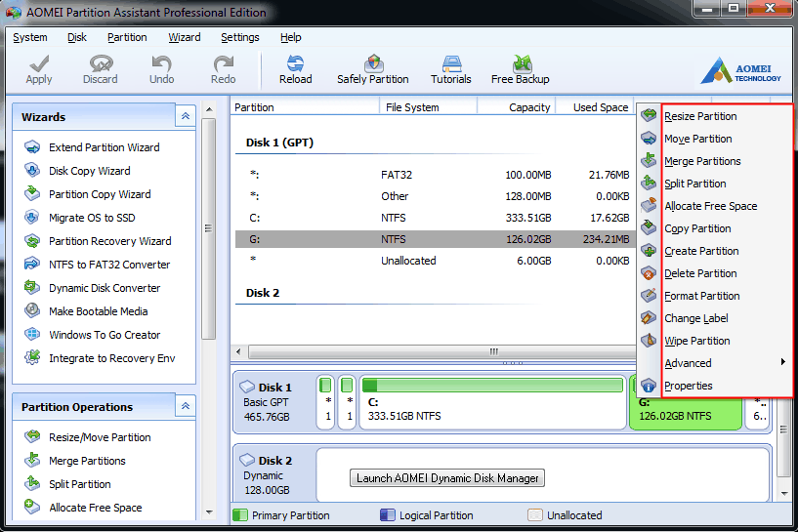The height and width of the screenshot is (532, 798).
Task: Open the Settings menu
Action: (239, 38)
